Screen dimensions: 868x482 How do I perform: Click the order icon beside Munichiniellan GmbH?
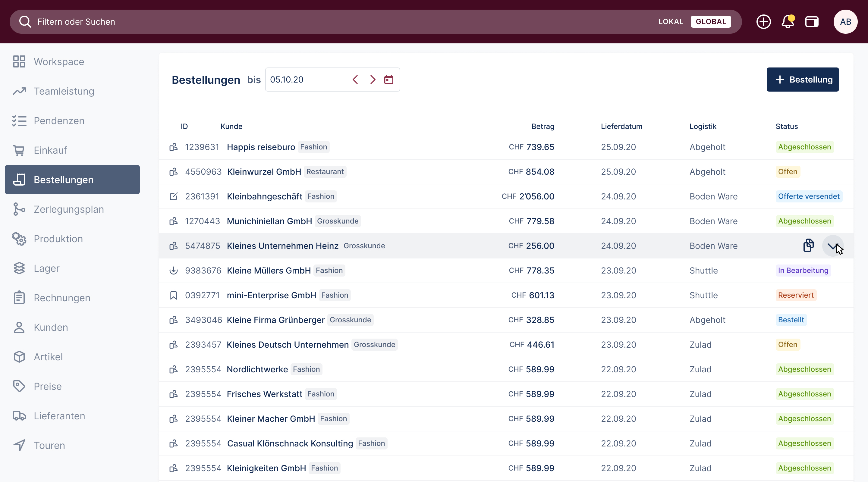174,221
